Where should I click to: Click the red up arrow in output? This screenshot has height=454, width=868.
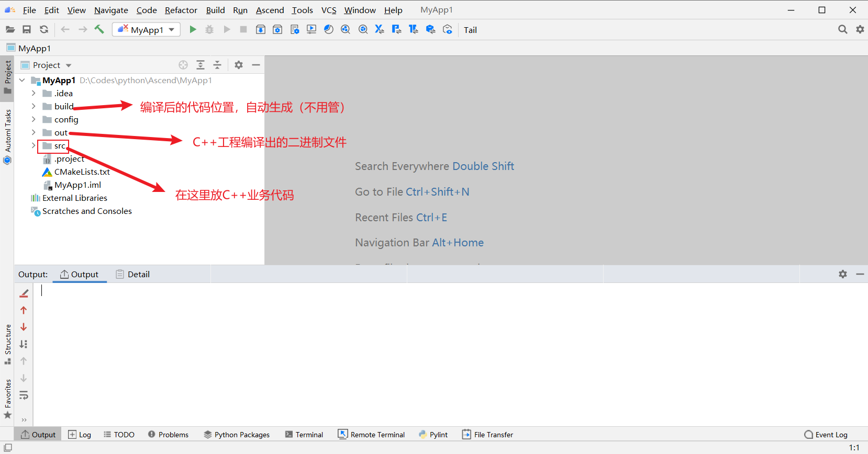click(24, 310)
